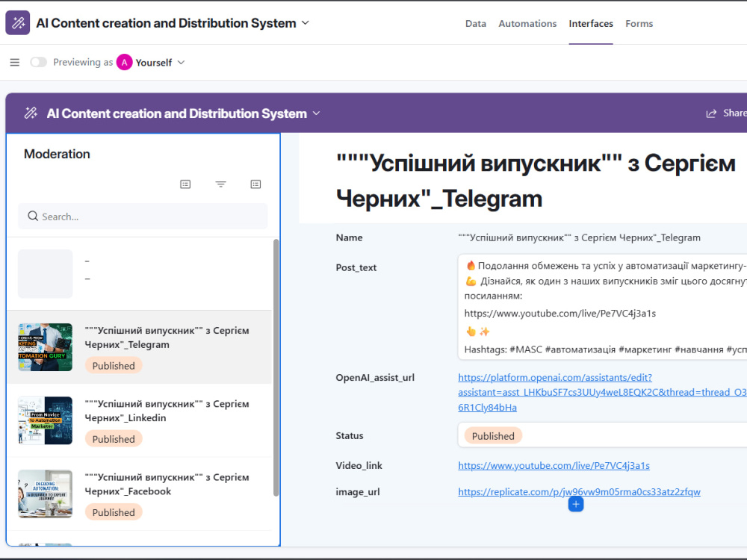The image size is (747, 560).
Task: Click the Published badge on Facebook record
Action: pyautogui.click(x=114, y=512)
